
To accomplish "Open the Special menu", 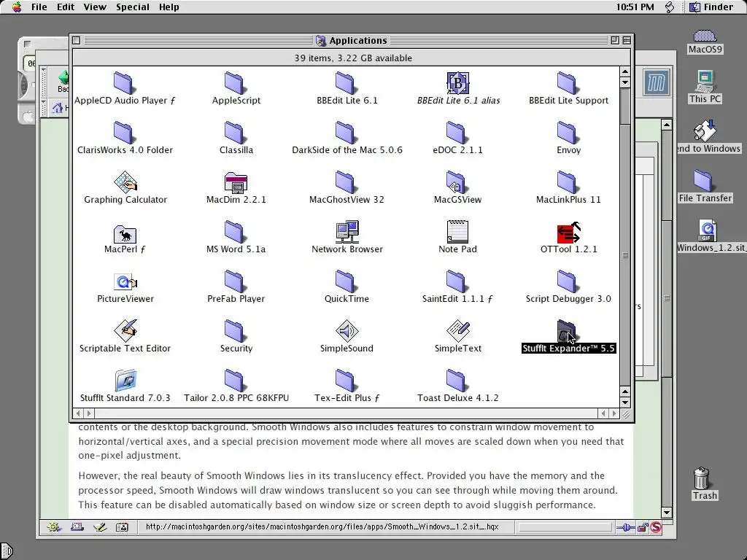I will [x=133, y=7].
